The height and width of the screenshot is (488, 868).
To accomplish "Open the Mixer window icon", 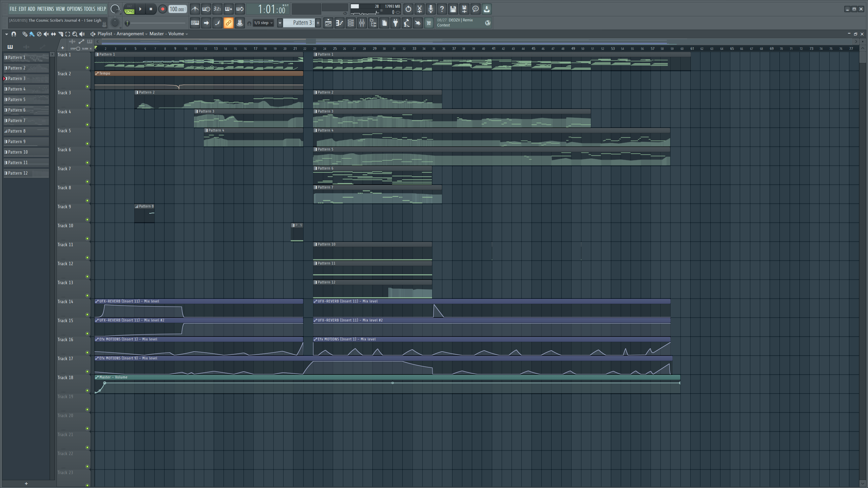I will [x=362, y=23].
